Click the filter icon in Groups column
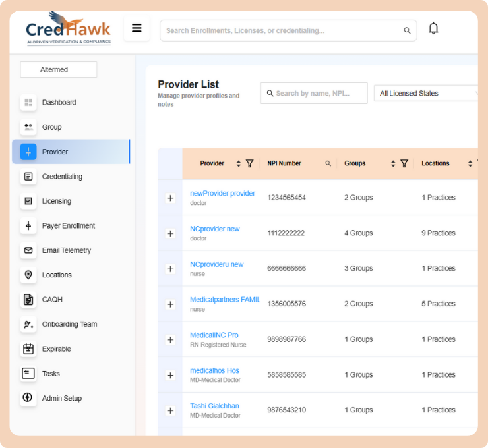The image size is (488, 448). pos(404,163)
